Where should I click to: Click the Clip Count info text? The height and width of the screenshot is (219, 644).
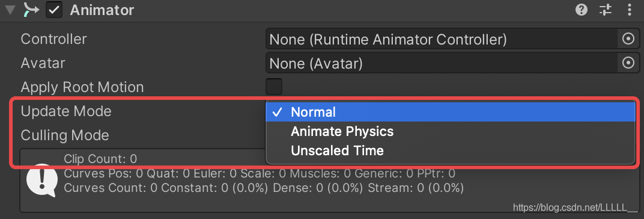100,159
